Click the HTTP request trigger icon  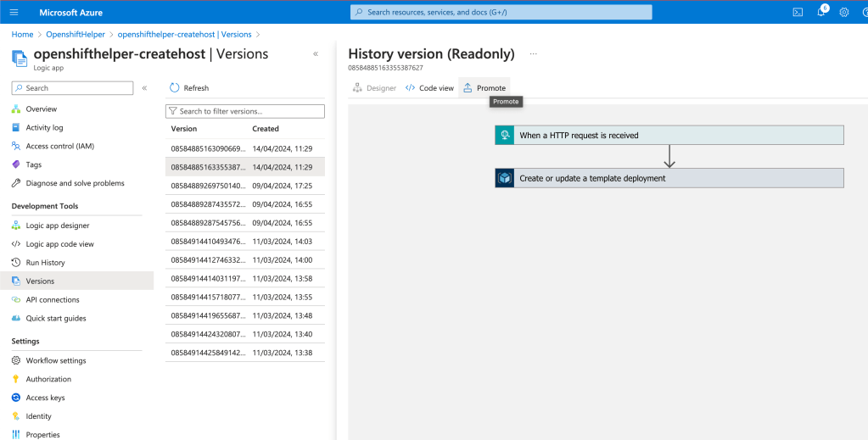[x=504, y=135]
